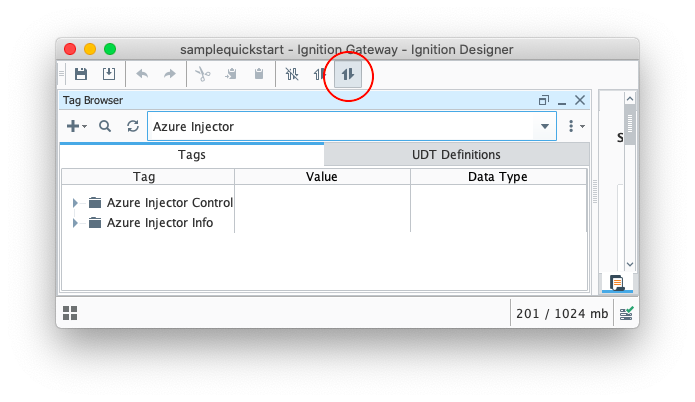Click the 201 / 1024 mb memory indicator

pyautogui.click(x=561, y=313)
